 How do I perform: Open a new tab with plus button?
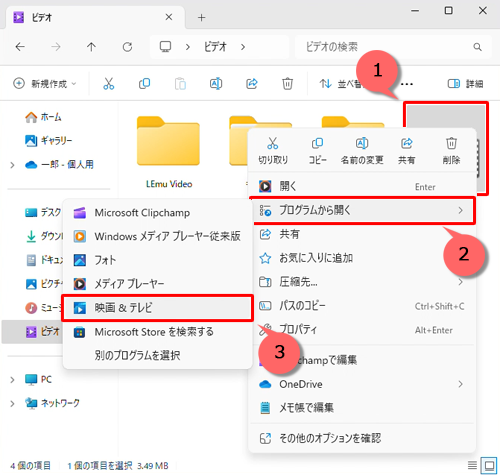click(201, 17)
